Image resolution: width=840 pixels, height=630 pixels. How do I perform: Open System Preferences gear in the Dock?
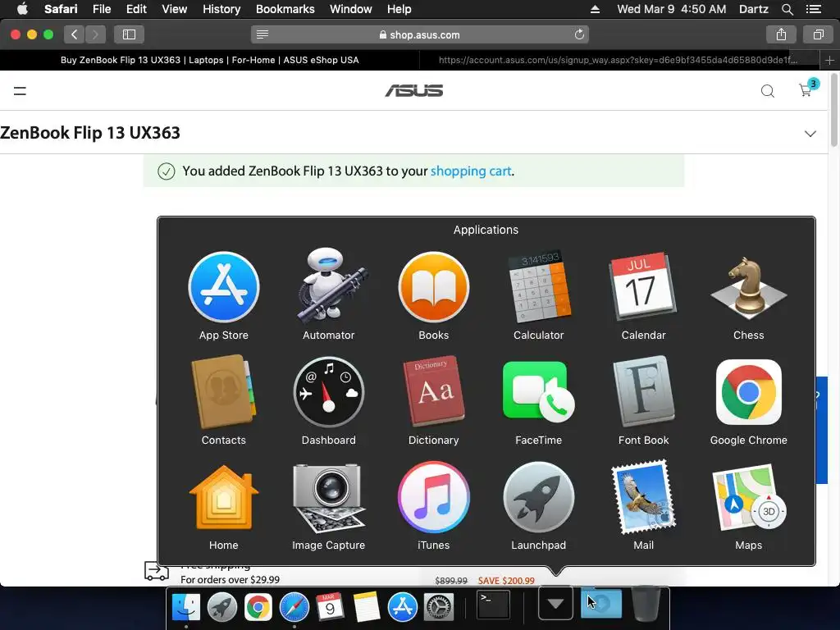pos(439,608)
